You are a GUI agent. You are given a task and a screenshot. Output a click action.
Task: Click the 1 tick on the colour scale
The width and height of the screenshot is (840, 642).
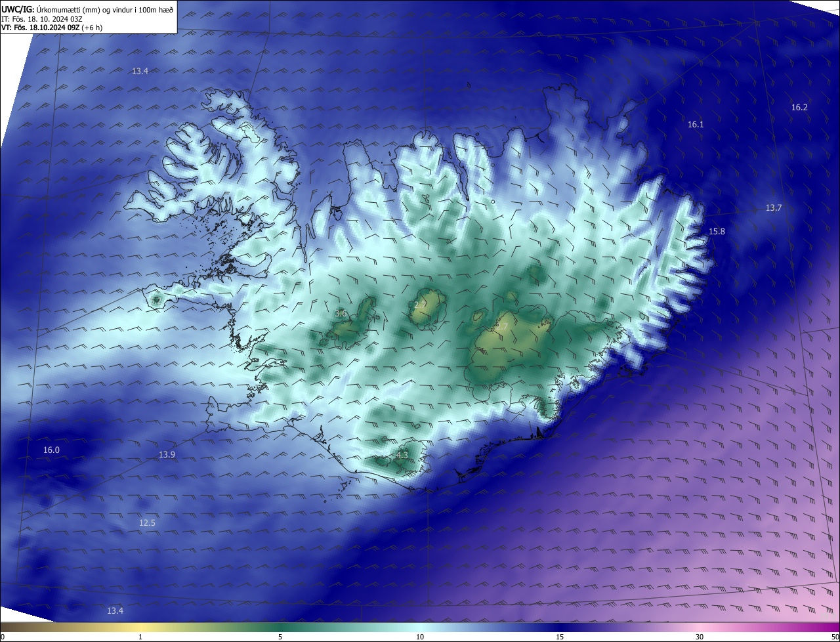(140, 637)
